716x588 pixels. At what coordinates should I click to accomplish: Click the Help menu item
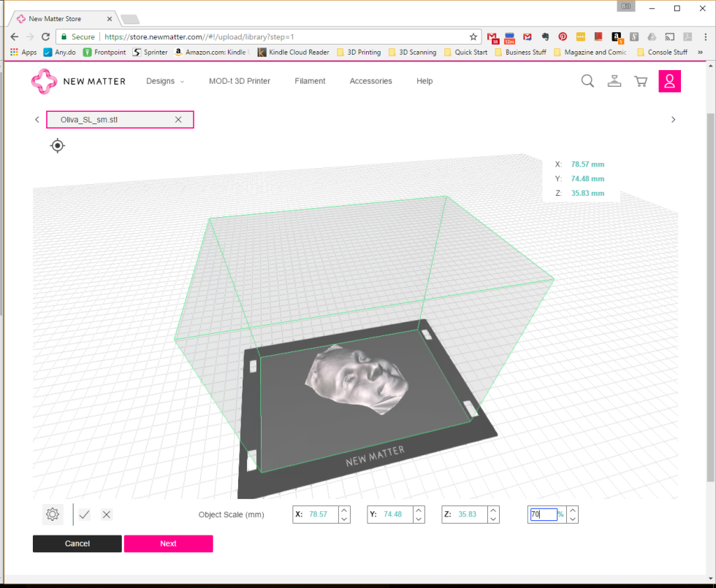424,81
